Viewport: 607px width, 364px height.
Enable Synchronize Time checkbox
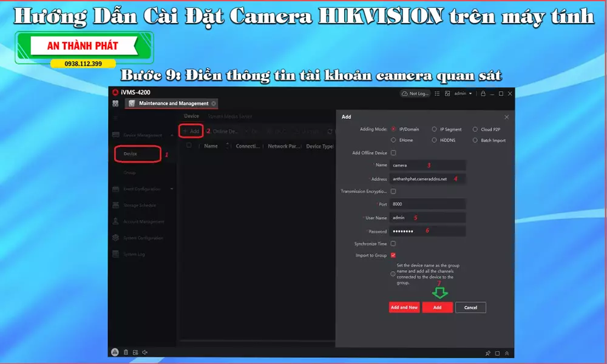point(393,244)
